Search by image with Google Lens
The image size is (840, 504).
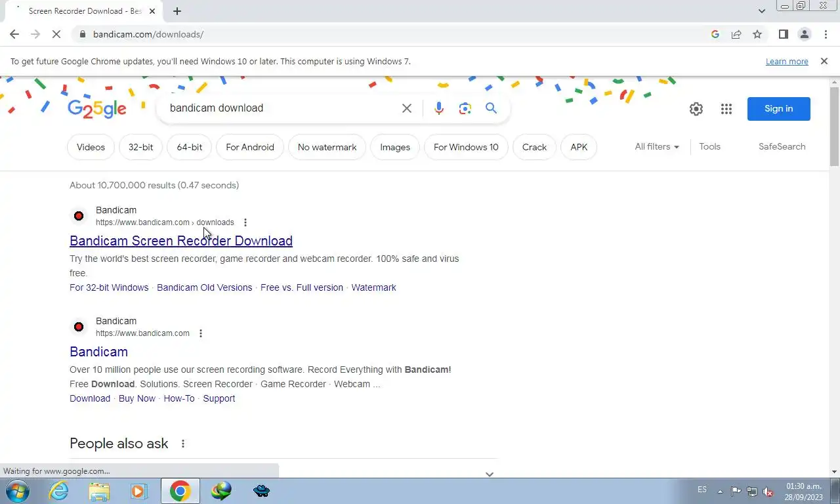click(465, 108)
